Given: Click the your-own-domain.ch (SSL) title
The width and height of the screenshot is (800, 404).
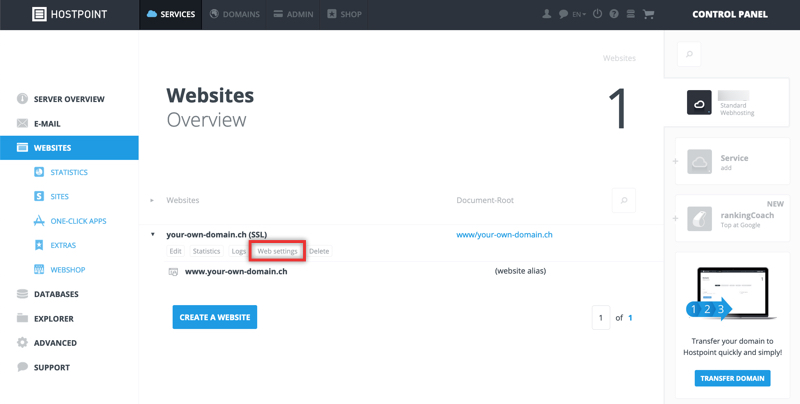Looking at the screenshot, I should point(216,235).
